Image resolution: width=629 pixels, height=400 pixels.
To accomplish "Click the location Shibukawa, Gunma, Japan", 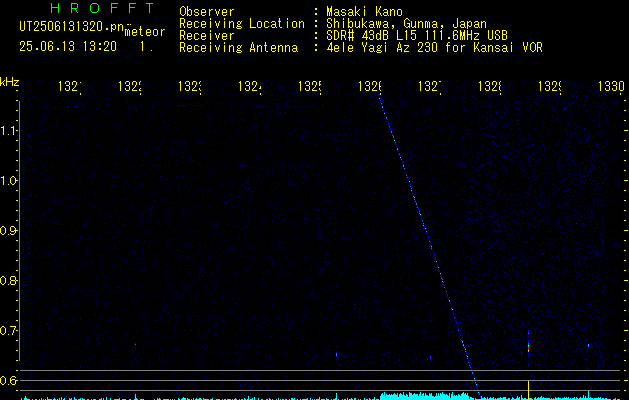I will [x=406, y=24].
